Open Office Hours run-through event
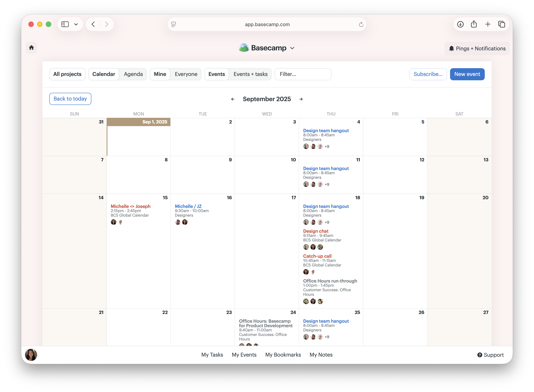 coord(330,281)
